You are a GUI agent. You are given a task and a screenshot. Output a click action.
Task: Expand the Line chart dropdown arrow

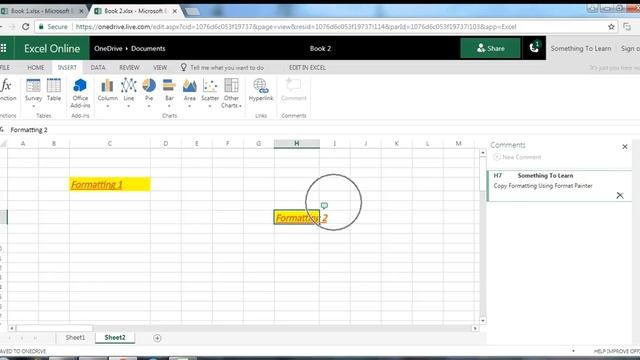129,106
